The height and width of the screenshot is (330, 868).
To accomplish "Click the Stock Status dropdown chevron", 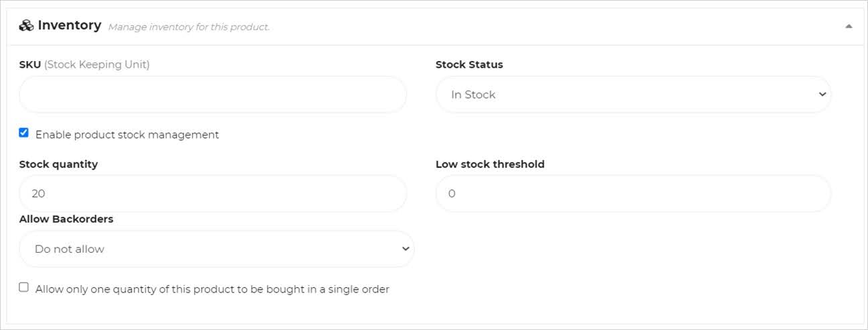I will pyautogui.click(x=822, y=95).
